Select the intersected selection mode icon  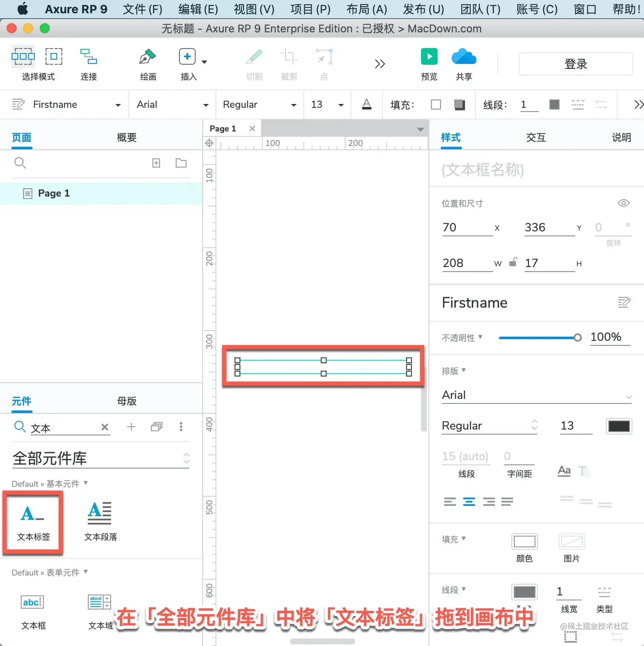(23, 56)
